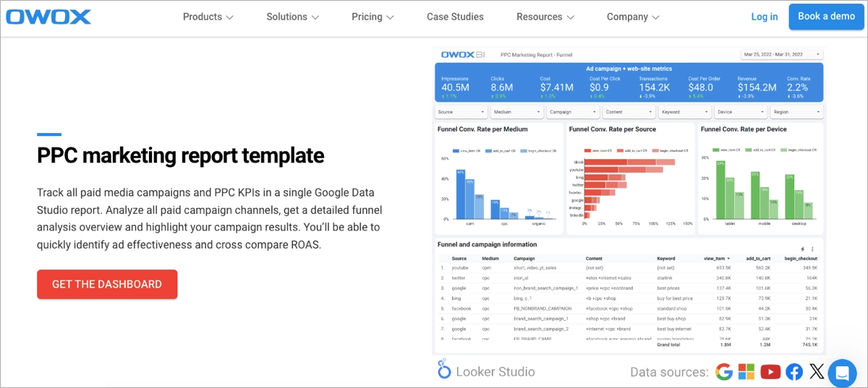This screenshot has height=388, width=868.
Task: Open the three-dot menu above table
Action: point(812,249)
